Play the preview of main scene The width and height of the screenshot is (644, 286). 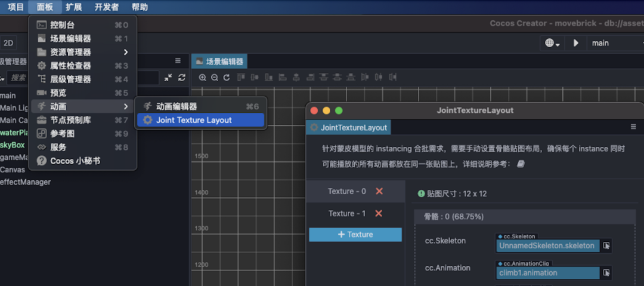point(576,43)
